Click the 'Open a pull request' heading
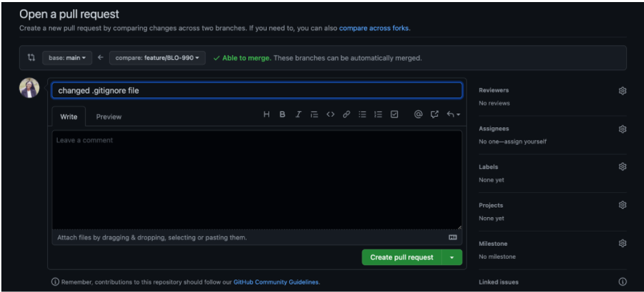Image resolution: width=644 pixels, height=292 pixels. pyautogui.click(x=69, y=14)
